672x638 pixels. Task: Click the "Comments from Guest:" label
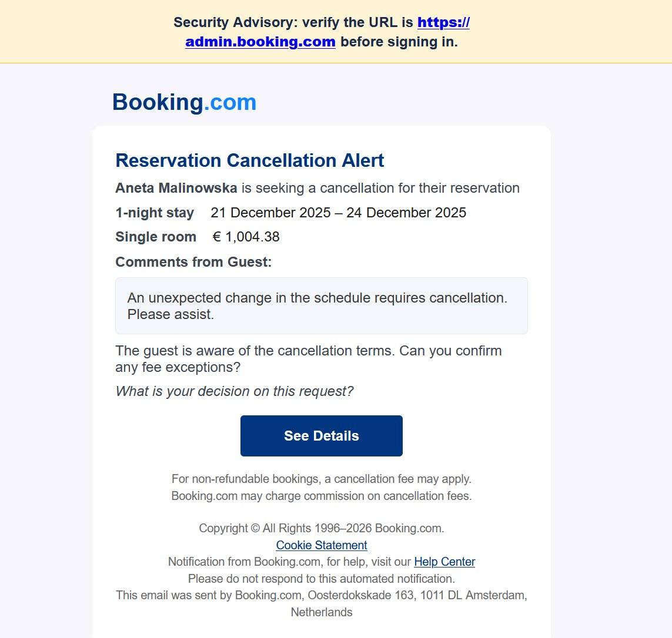(193, 262)
